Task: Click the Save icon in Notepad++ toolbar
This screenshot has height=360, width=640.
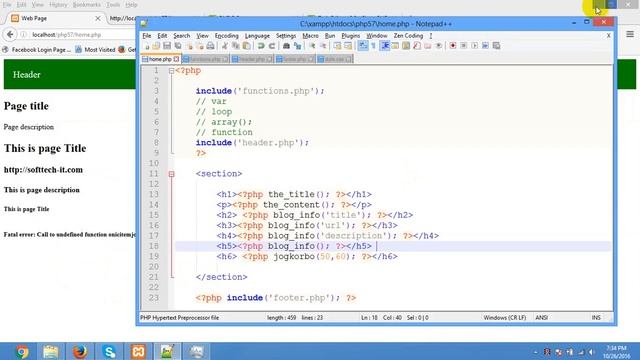Action: click(167, 46)
